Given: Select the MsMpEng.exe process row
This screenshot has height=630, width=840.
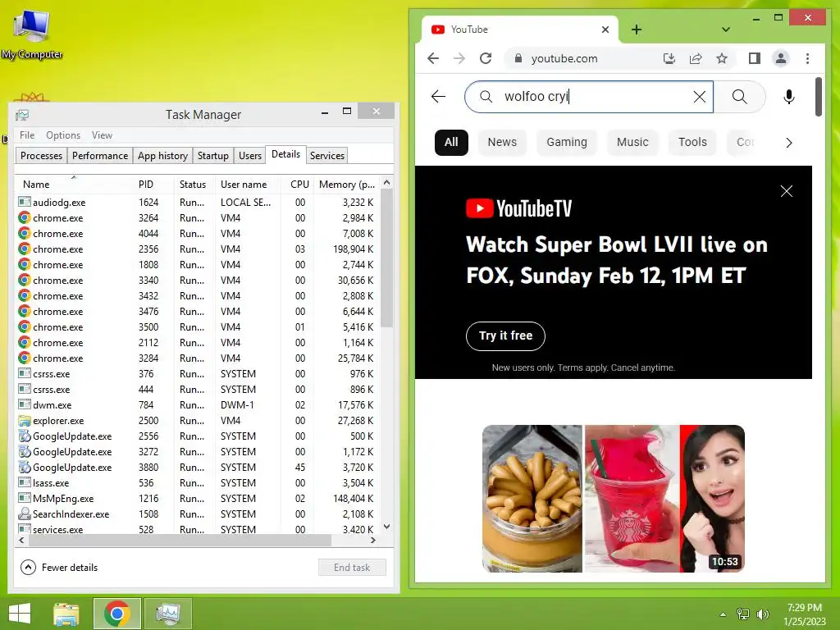Looking at the screenshot, I should (197, 498).
